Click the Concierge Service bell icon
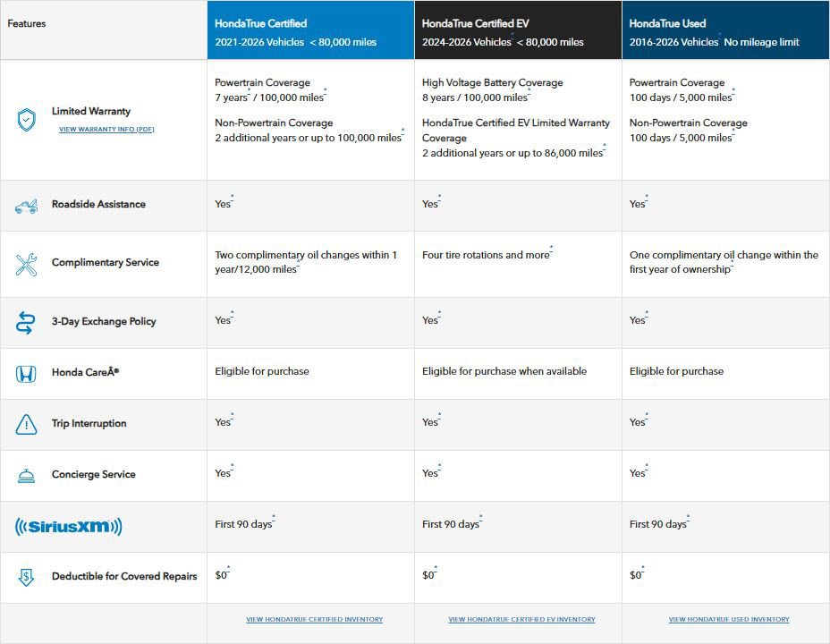Screen dimensions: 830x644 [x=27, y=476]
